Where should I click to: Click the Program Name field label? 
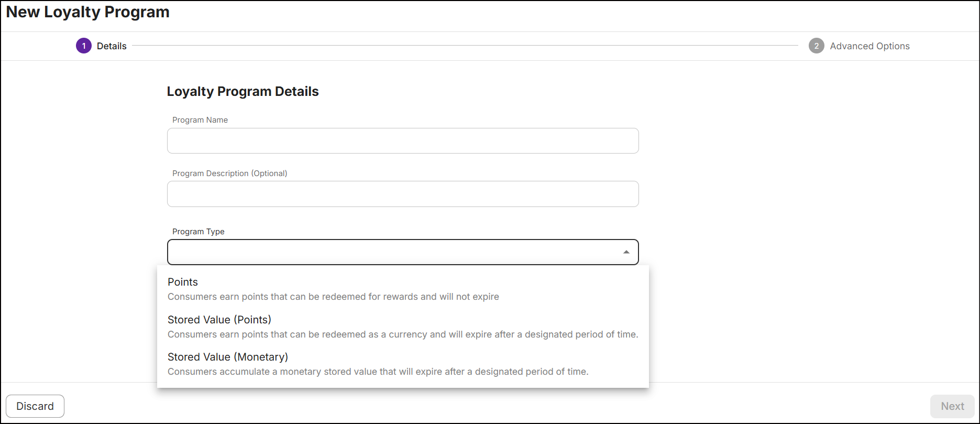point(200,120)
